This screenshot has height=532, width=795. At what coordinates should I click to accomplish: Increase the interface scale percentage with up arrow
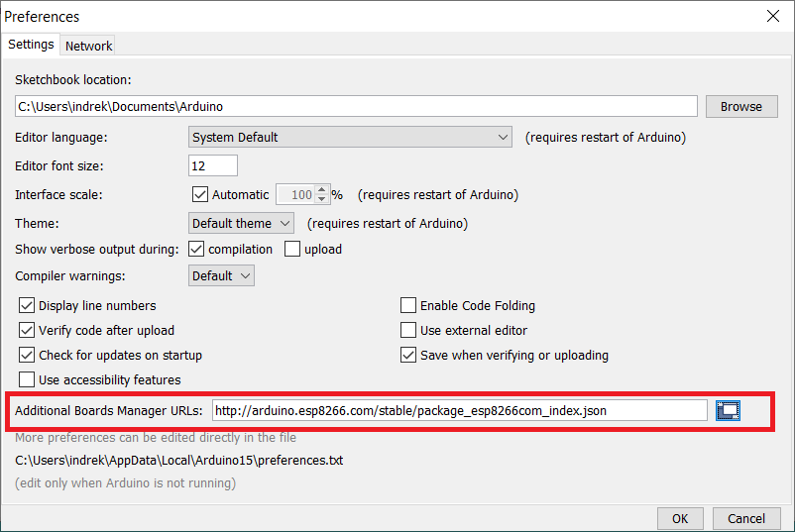pyautogui.click(x=322, y=189)
